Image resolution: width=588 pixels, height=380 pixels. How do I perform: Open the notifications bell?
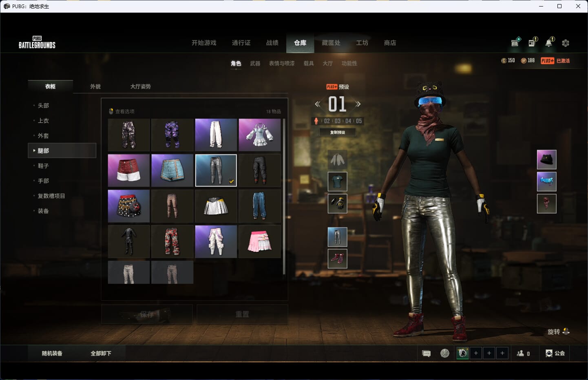coord(549,42)
